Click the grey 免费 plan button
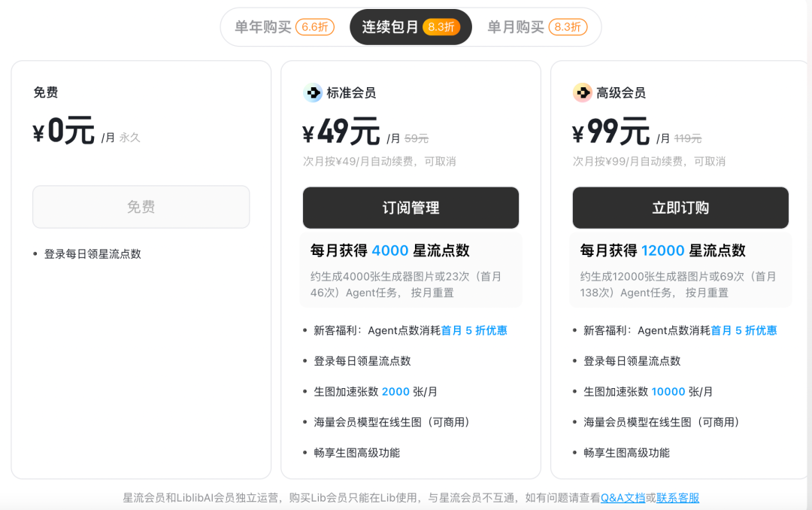Screen dimensions: 812x510 (x=141, y=207)
